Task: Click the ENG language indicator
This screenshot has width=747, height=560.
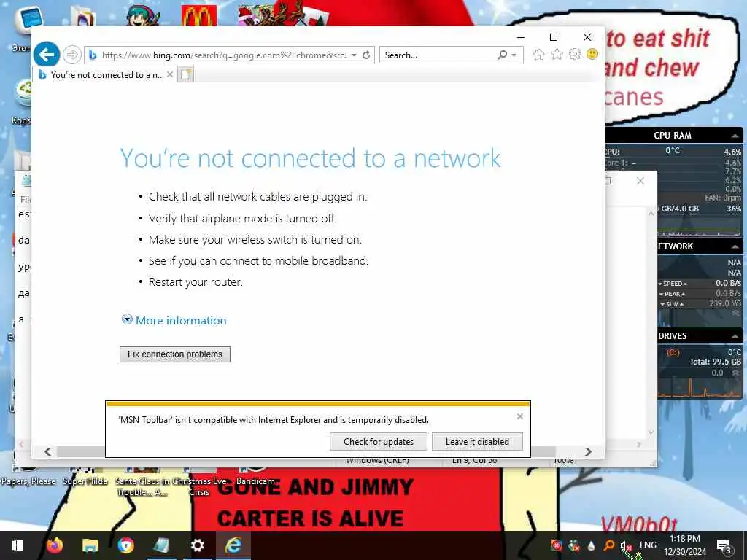Action: (x=648, y=545)
